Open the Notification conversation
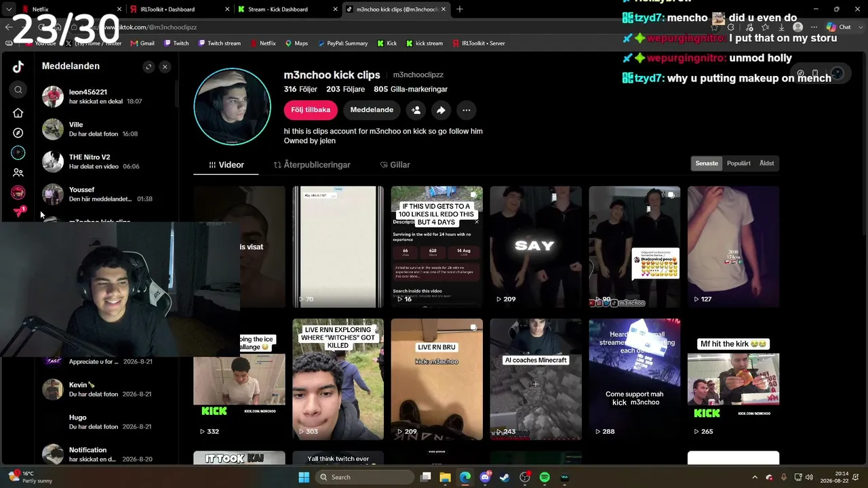 [106, 455]
